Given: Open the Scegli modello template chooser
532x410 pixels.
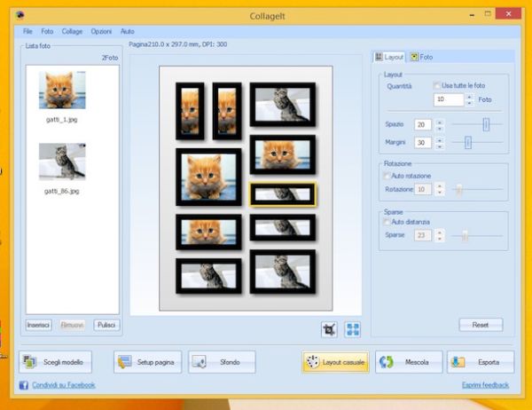Looking at the screenshot, I should pyautogui.click(x=55, y=362).
